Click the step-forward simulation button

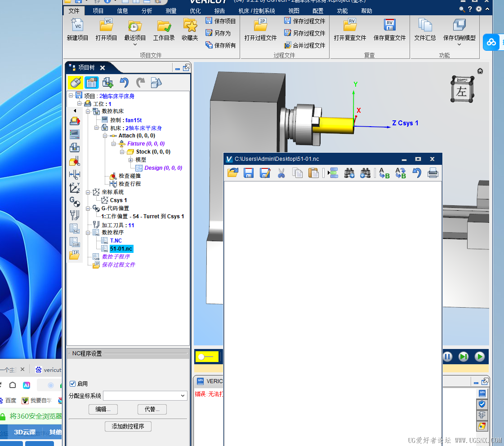click(x=464, y=357)
